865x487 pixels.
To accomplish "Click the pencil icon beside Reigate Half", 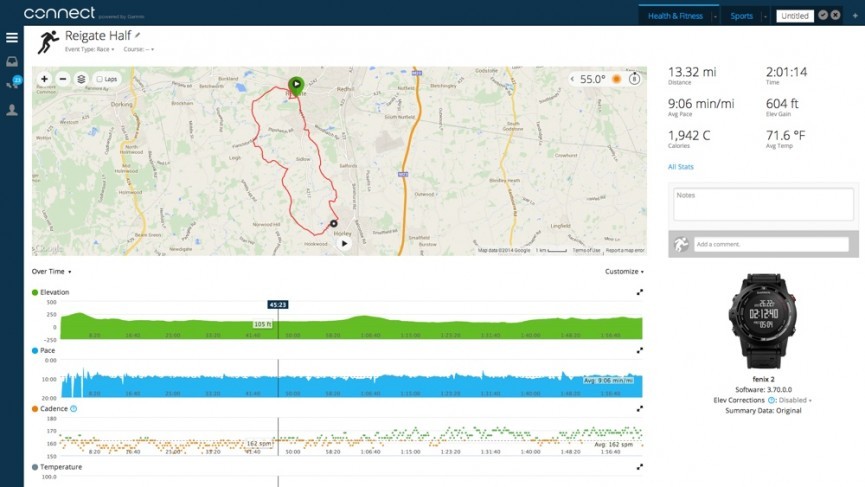I will (138, 35).
